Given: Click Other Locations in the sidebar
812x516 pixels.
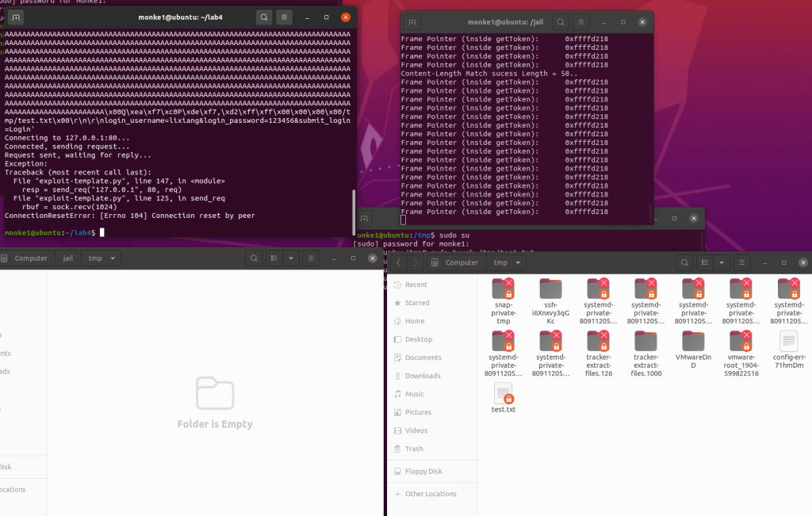Looking at the screenshot, I should coord(430,494).
